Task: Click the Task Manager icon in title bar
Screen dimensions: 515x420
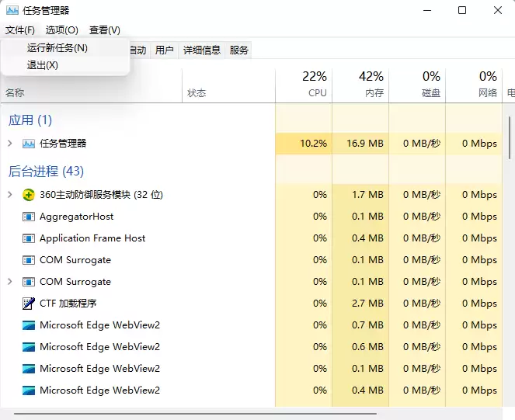Action: 12,10
